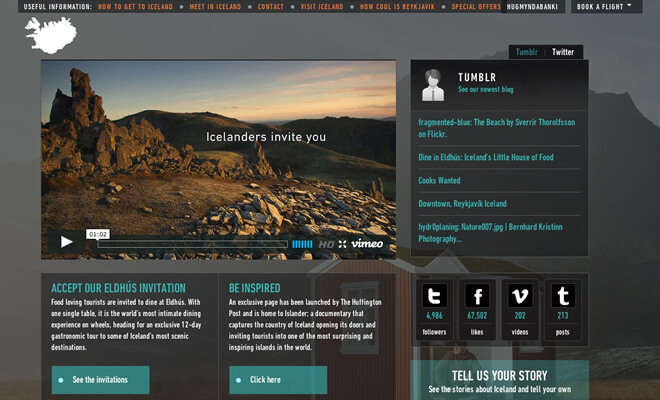This screenshot has height=400, width=660.
Task: Open How Cool Is Reykjavik
Action: tap(397, 7)
